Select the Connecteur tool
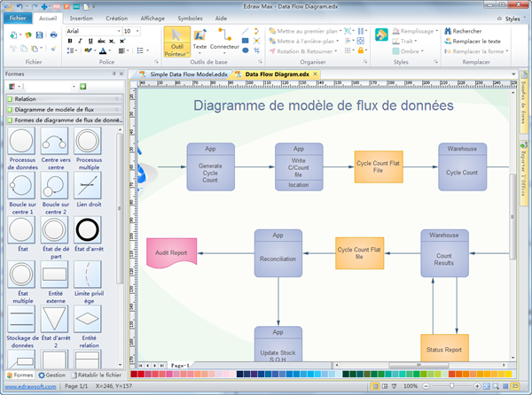 click(224, 42)
